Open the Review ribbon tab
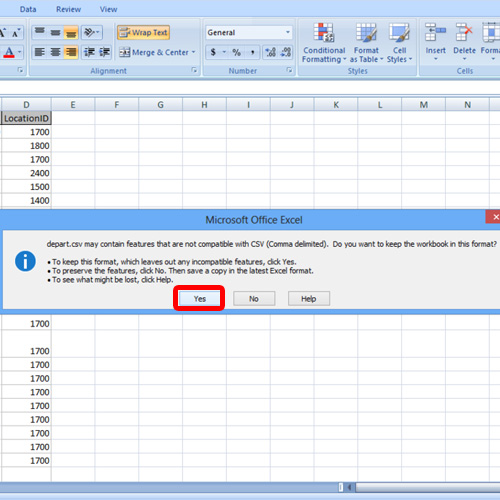Screen dimensions: 500x500 click(x=68, y=9)
